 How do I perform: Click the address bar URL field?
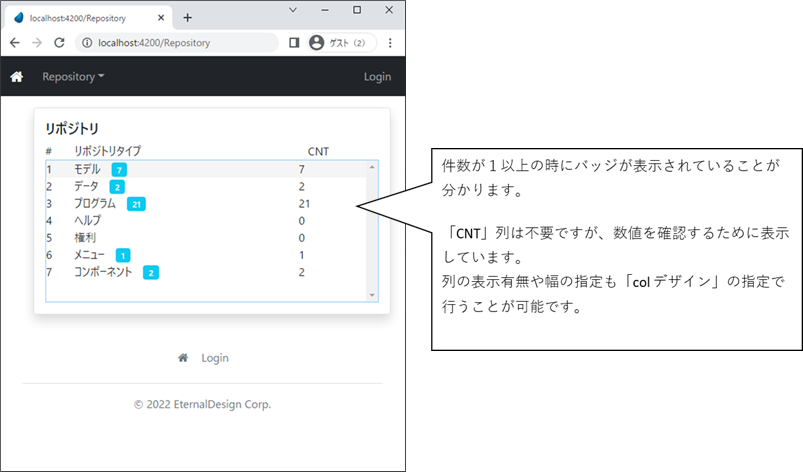point(180,43)
